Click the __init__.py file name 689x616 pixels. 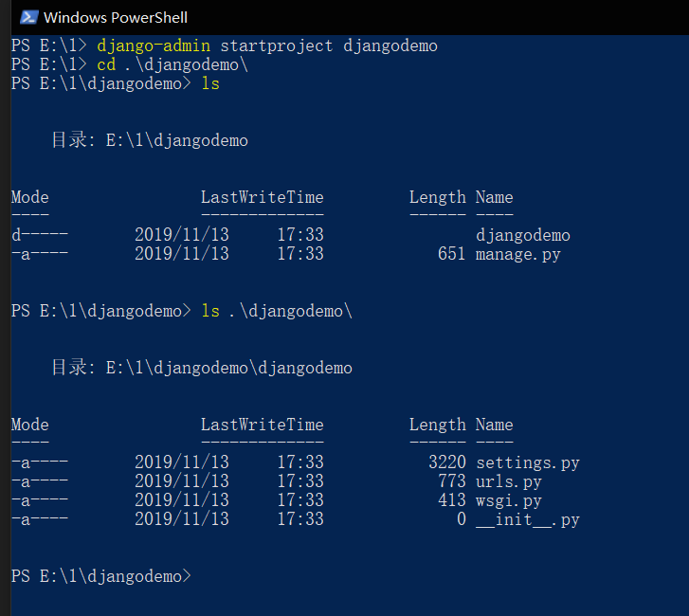point(528,519)
